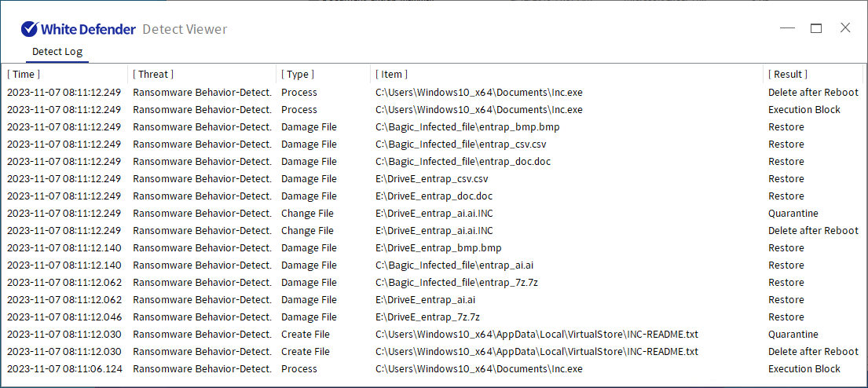The image size is (868, 388).
Task: Select the E:\DriveE_entrap_doc.doc Damage File row
Action: click(434, 196)
